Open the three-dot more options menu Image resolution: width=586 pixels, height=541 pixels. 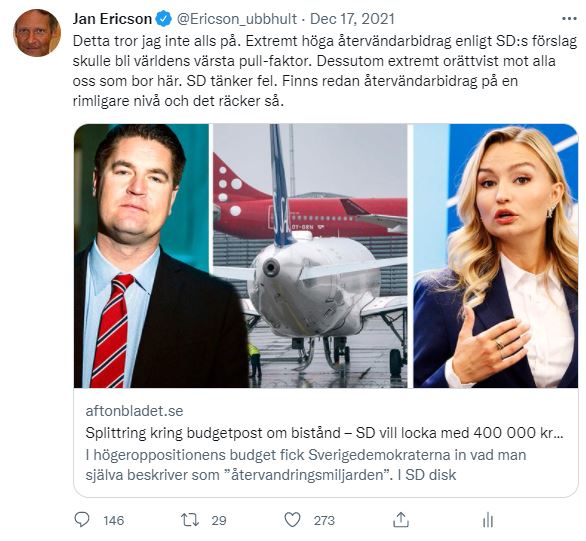coord(569,18)
